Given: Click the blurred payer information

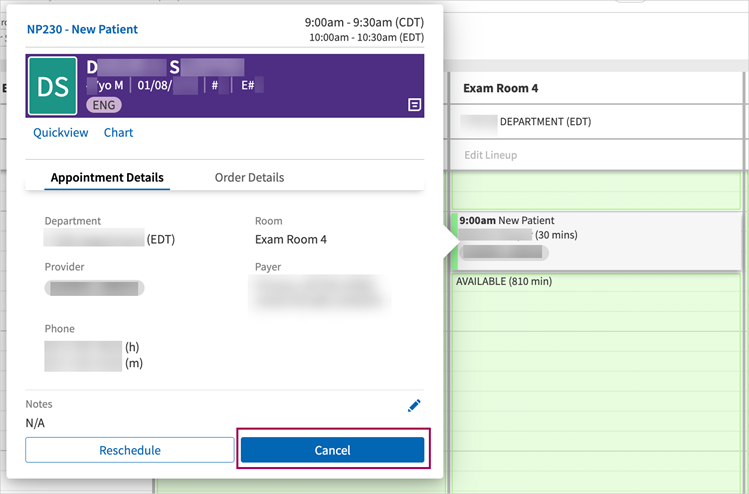Looking at the screenshot, I should (x=319, y=293).
